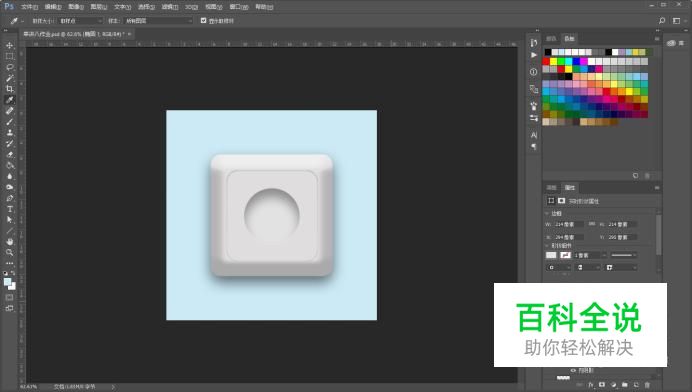This screenshot has width=692, height=392.
Task: Open the sample layers dropdown in options bar
Action: click(x=158, y=21)
